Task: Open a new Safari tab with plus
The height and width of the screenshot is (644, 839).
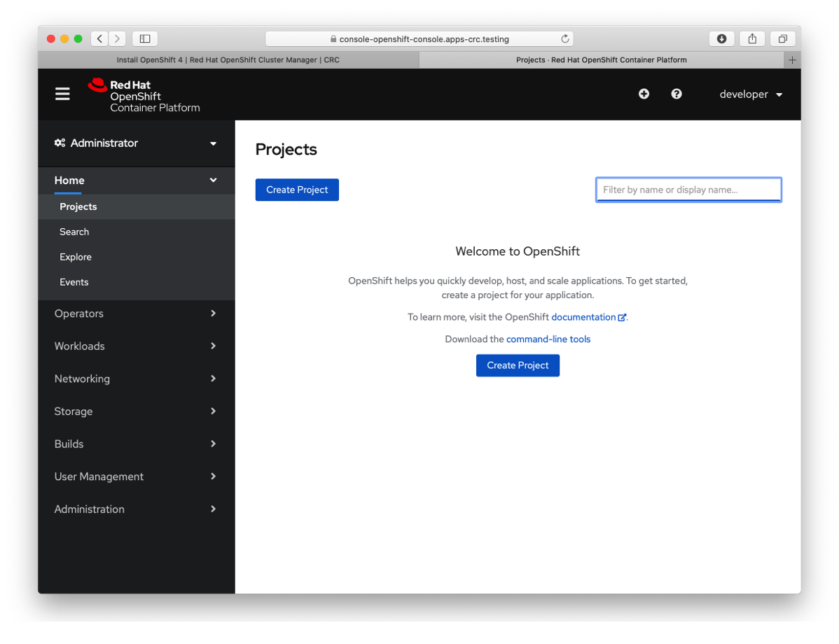Action: point(792,60)
